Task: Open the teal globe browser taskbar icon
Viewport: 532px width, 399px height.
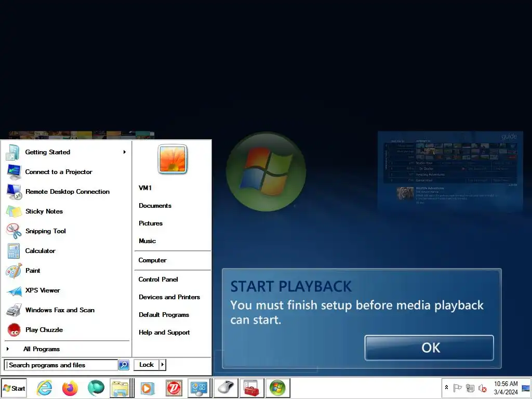Action: coord(96,388)
